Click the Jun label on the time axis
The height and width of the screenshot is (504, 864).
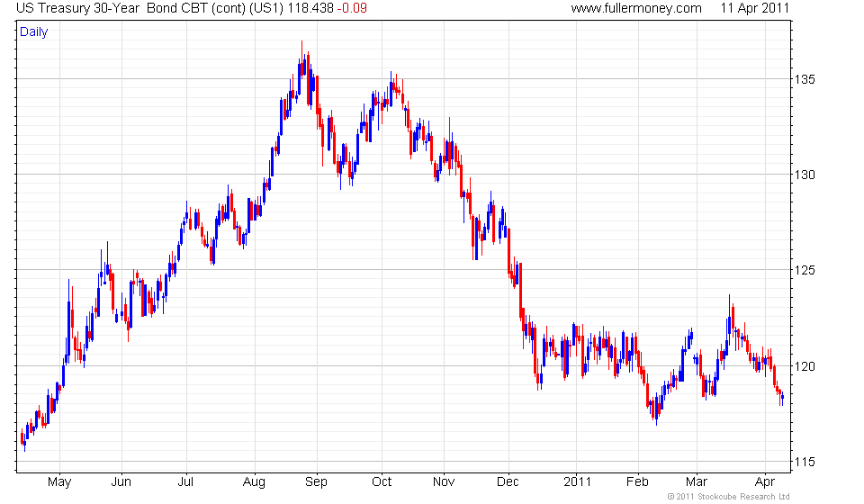click(121, 482)
